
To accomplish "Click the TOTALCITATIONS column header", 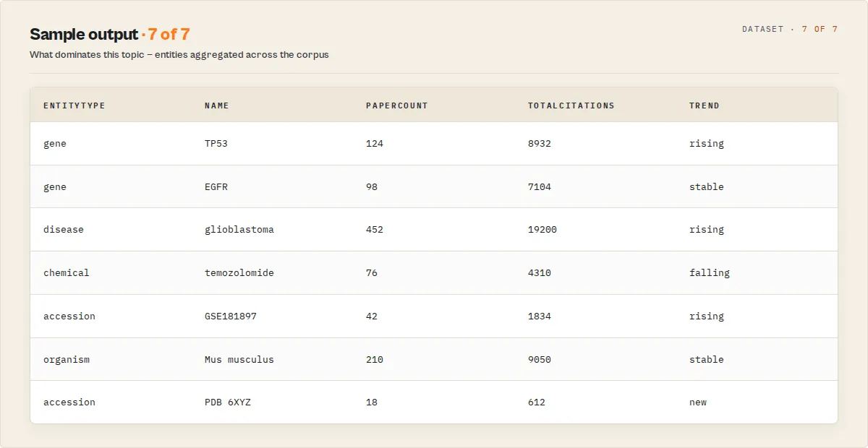I will [x=571, y=105].
